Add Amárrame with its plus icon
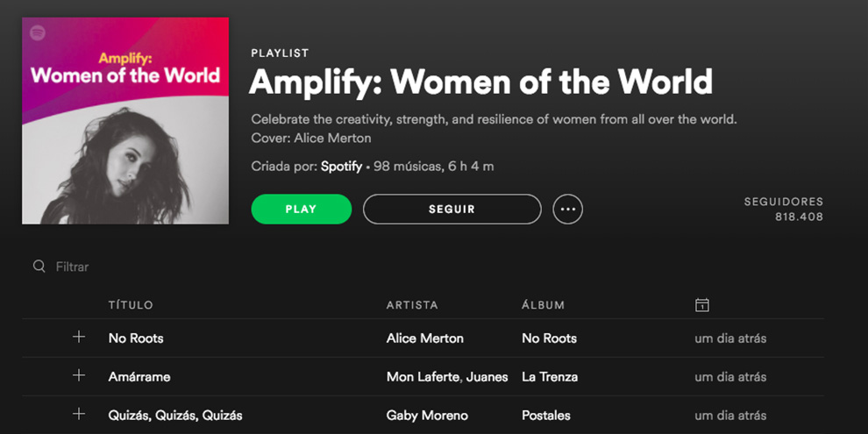 pos(79,375)
